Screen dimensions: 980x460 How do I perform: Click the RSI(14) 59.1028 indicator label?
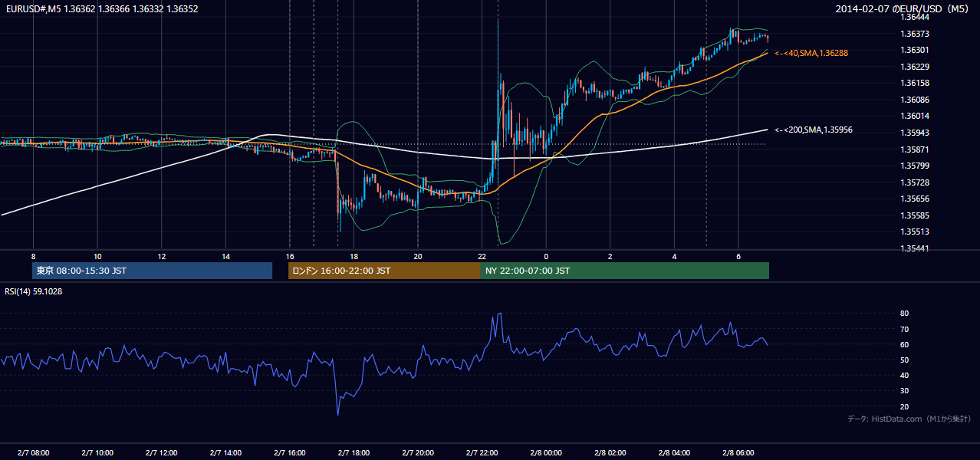click(34, 291)
